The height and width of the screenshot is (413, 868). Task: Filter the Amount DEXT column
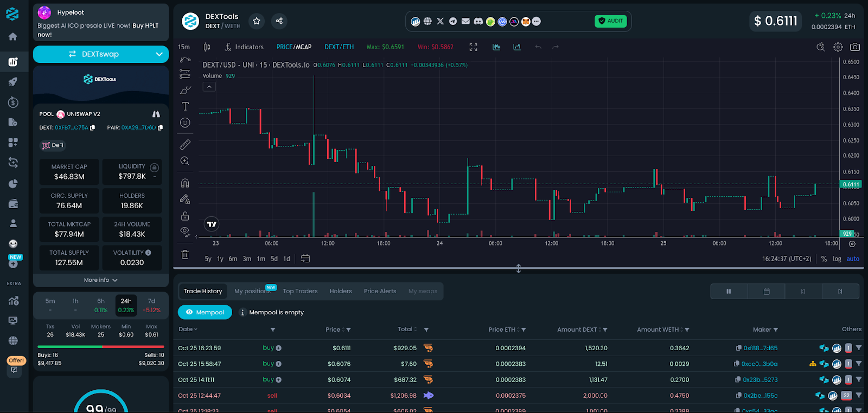pos(605,330)
